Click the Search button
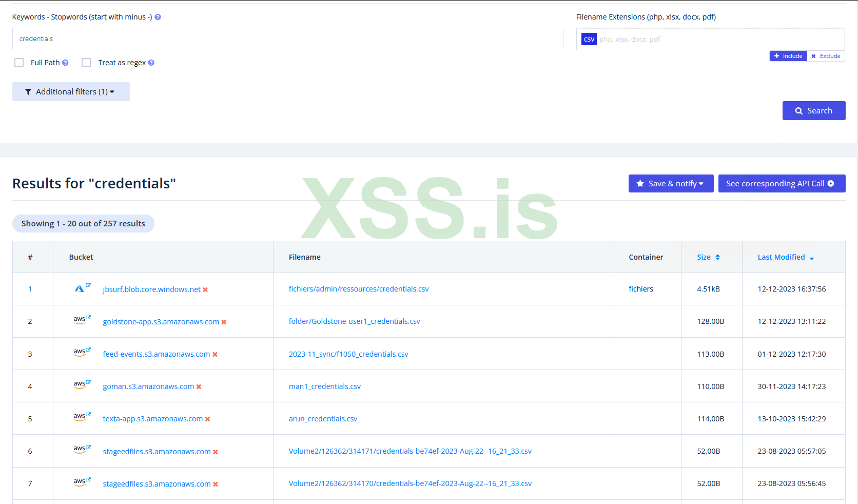Image resolution: width=858 pixels, height=504 pixels. 814,111
